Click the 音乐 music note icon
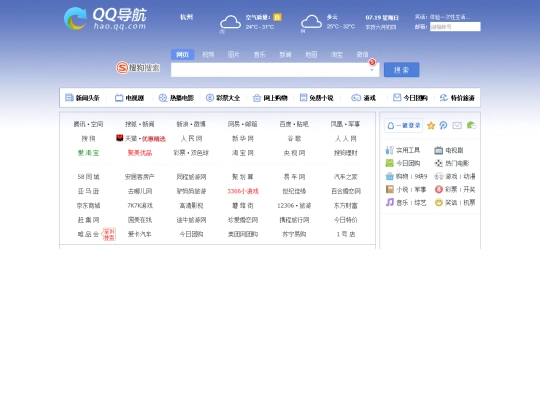Image resolution: width=540 pixels, height=405 pixels. [x=390, y=202]
